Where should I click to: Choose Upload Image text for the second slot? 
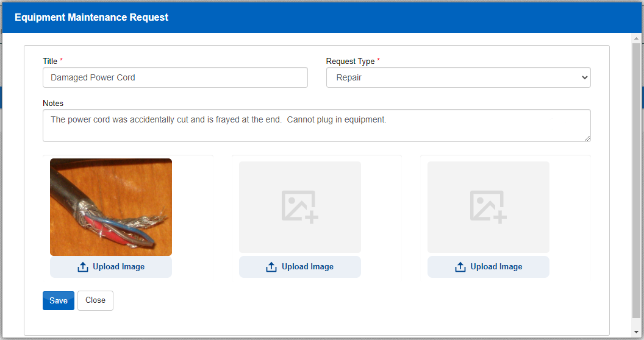point(307,267)
